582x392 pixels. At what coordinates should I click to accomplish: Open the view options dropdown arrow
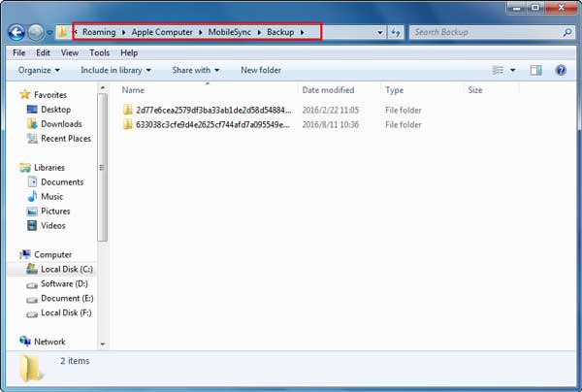[x=512, y=70]
